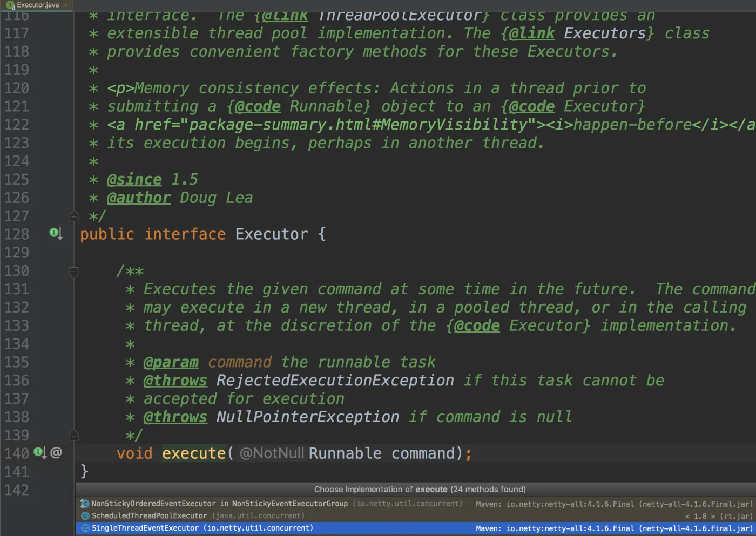Collapse the class Javadoc fold marker at line 127
This screenshot has width=756, height=536.
click(74, 216)
